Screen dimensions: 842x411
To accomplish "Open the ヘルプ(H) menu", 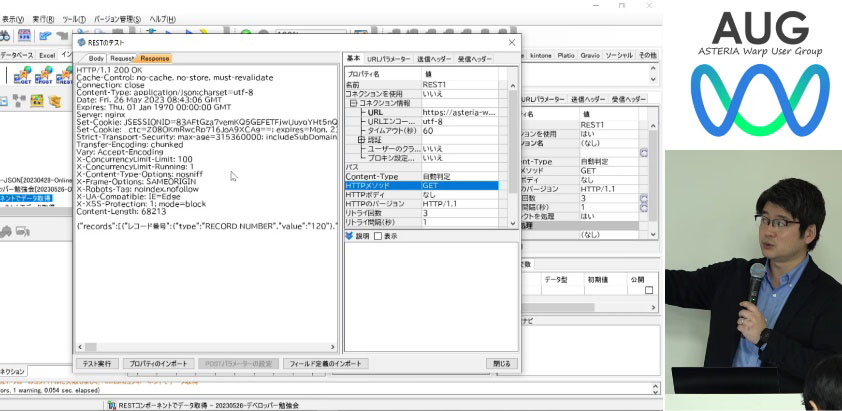I will point(162,19).
